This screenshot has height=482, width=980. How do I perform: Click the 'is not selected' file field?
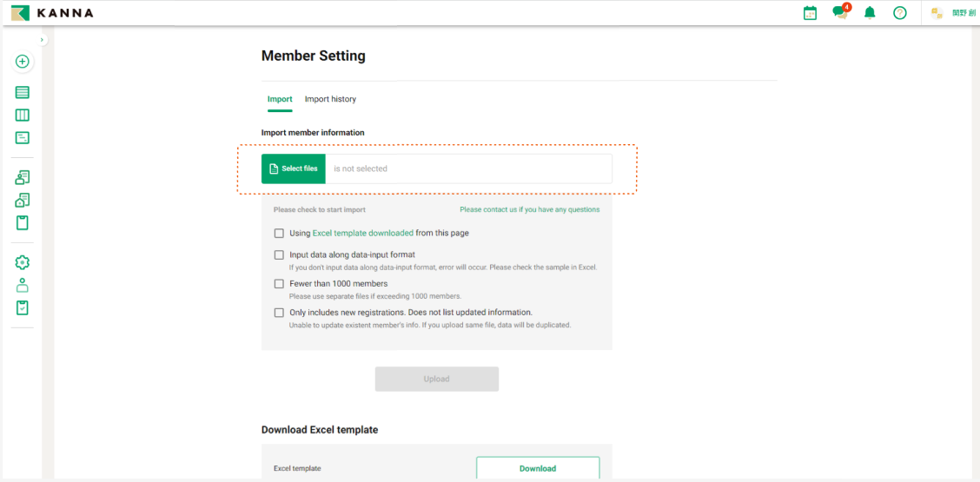click(x=468, y=168)
